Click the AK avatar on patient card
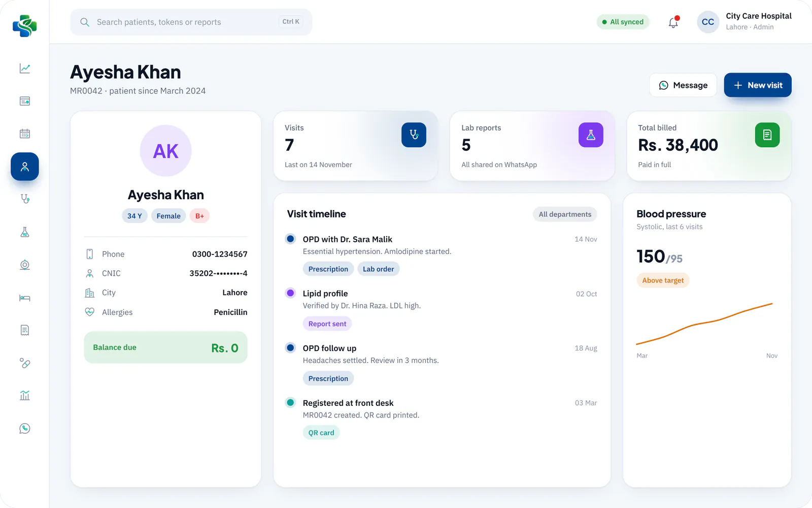Screen dimensions: 812x508 pos(166,151)
